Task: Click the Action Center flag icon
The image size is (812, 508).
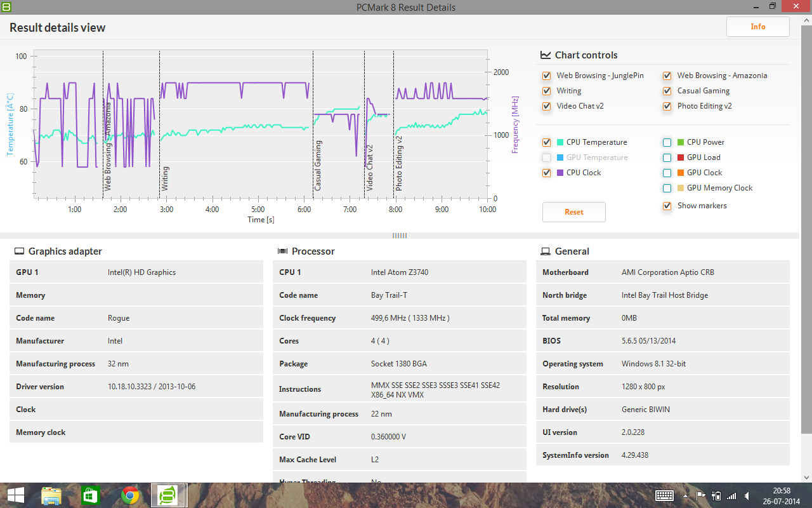Action: point(701,496)
